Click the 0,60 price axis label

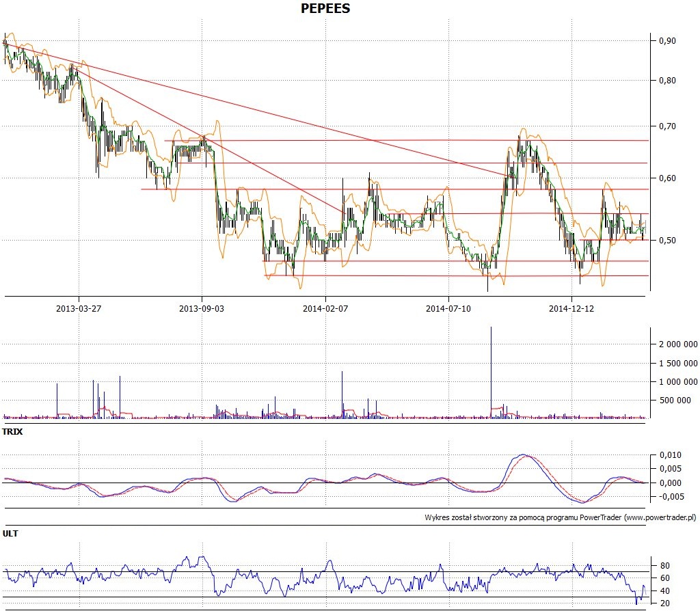667,178
